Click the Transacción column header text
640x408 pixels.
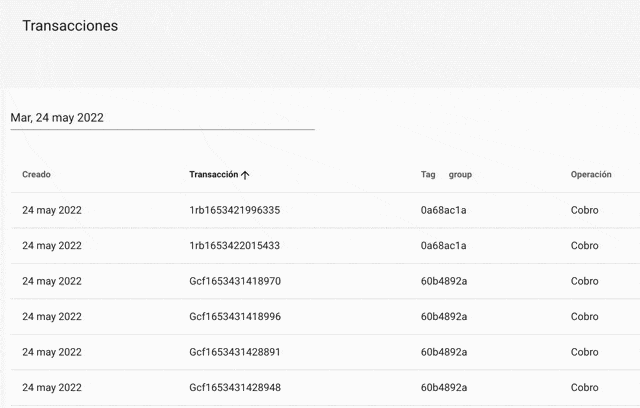213,174
